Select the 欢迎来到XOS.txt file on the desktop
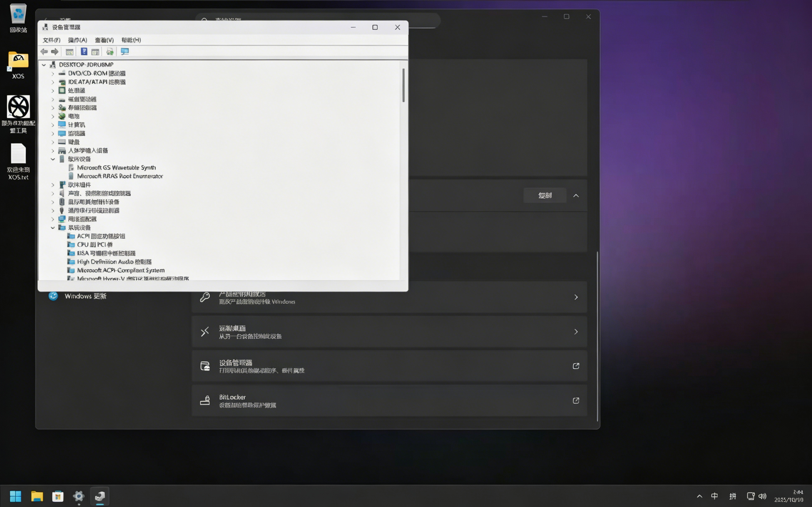This screenshot has width=812, height=507. [x=18, y=162]
